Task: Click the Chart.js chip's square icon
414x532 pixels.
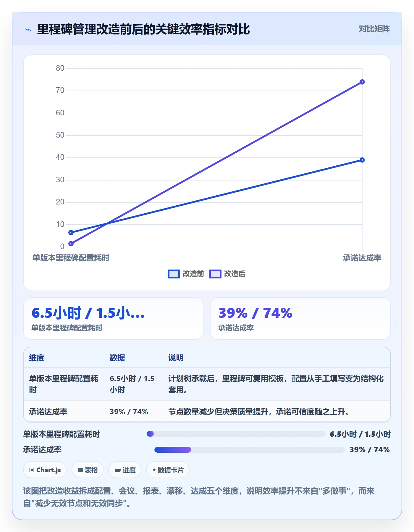Action: [32, 470]
